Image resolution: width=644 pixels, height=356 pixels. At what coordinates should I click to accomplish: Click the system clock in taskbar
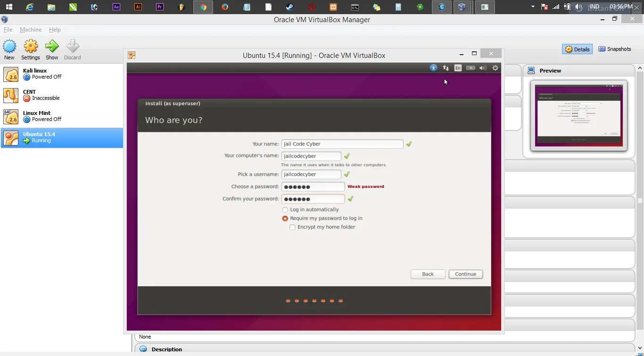(621, 7)
